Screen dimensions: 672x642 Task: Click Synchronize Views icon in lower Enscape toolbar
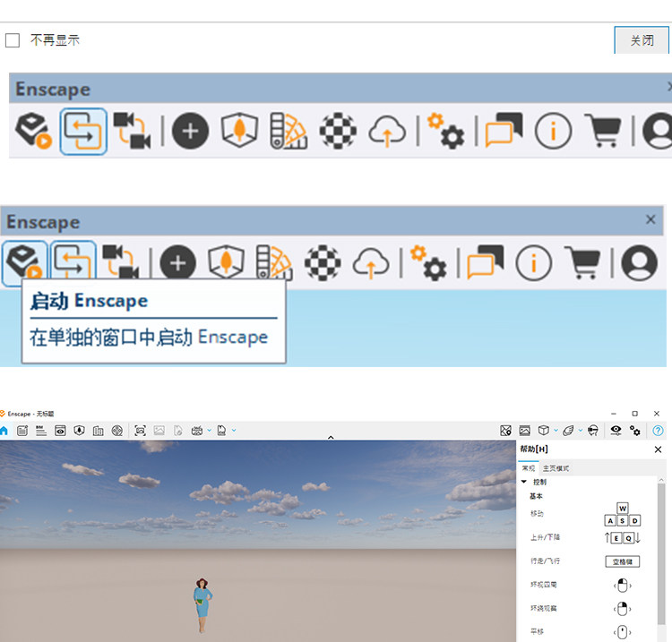pos(121,262)
